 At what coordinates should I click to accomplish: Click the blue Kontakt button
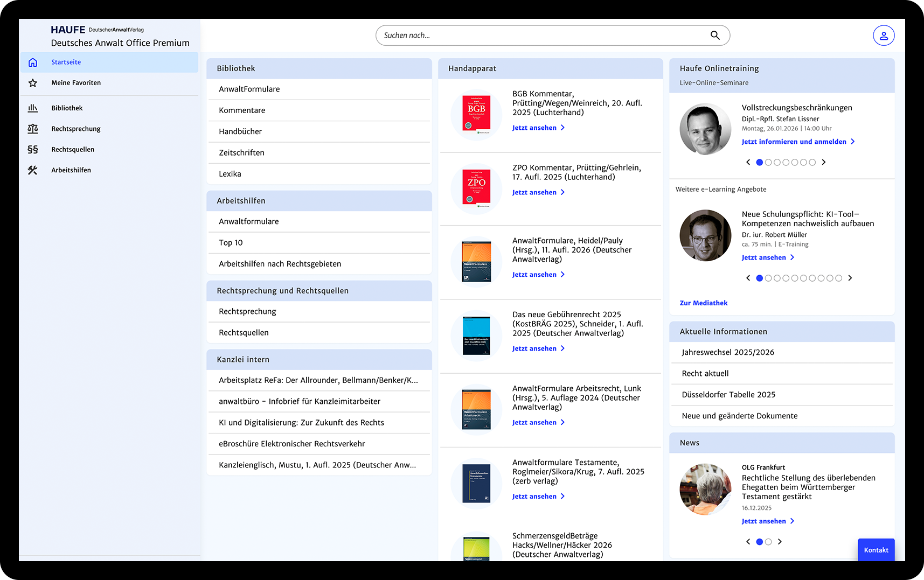(x=876, y=550)
